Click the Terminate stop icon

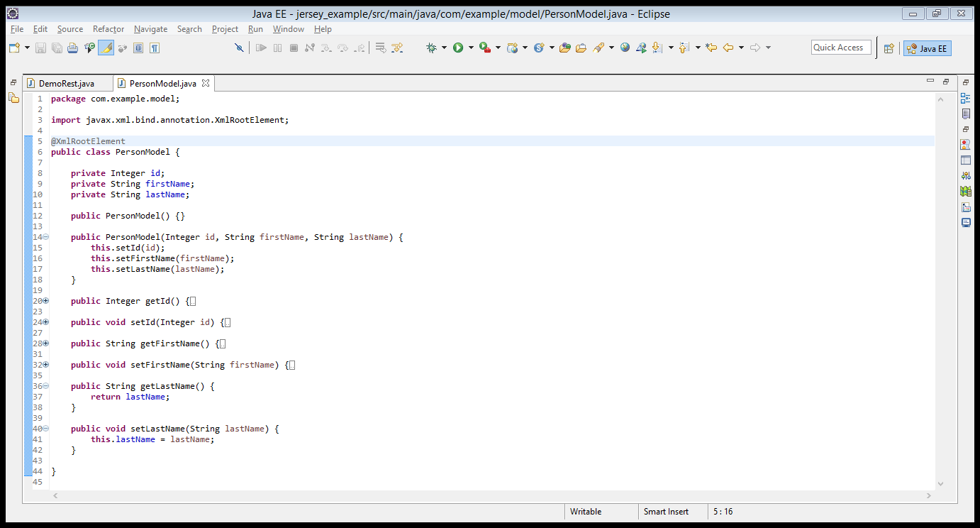(294, 48)
